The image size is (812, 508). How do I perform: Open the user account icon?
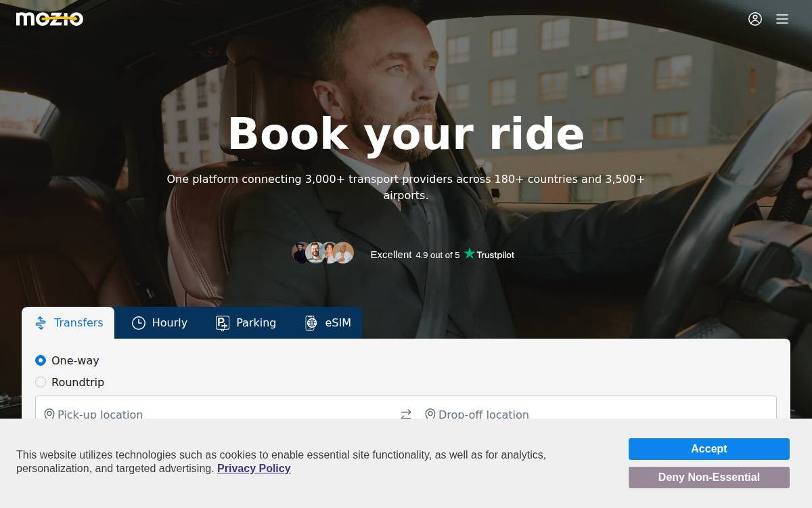[755, 19]
